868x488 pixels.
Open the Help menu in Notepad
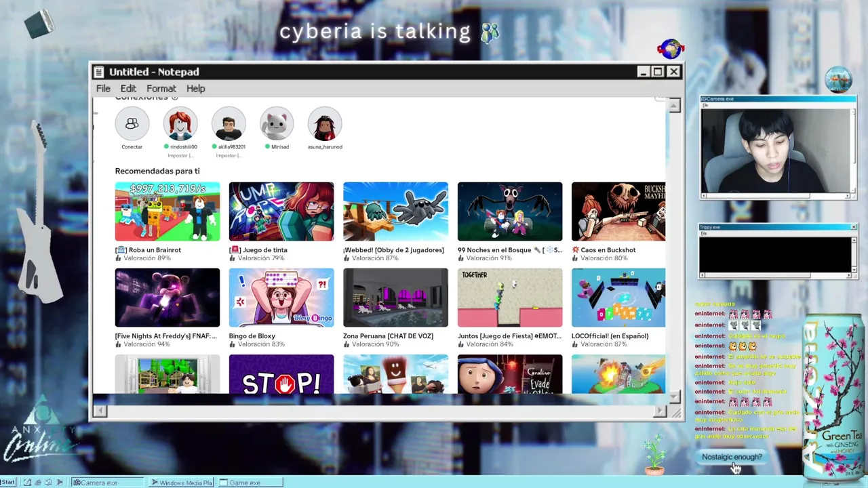196,89
